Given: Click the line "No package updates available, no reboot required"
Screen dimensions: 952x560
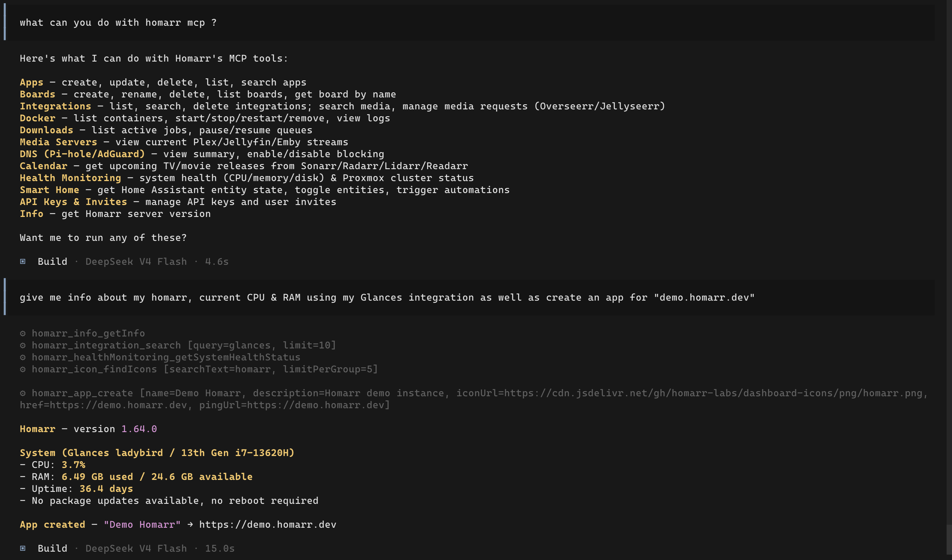Looking at the screenshot, I should coord(175,501).
